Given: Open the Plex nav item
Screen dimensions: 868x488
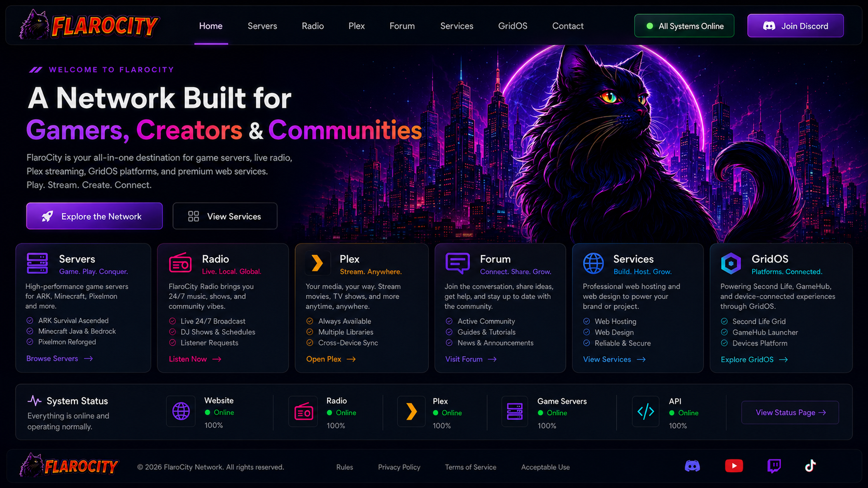Looking at the screenshot, I should [356, 26].
